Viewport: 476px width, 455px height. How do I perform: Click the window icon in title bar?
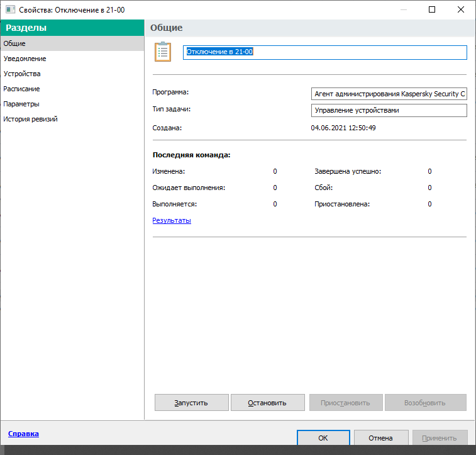(x=10, y=10)
